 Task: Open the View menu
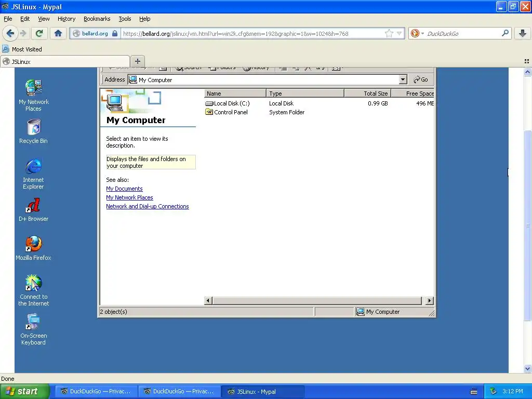pos(44,19)
